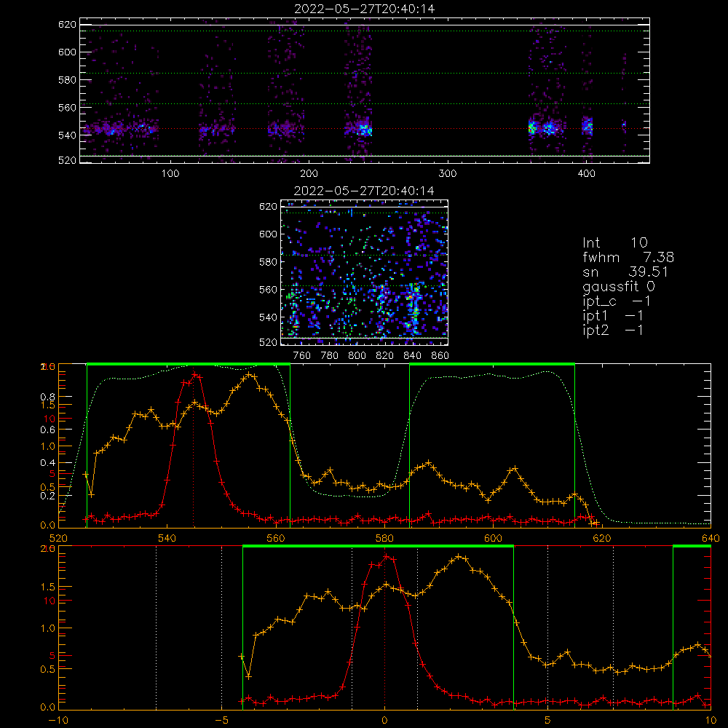Image resolution: width=728 pixels, height=728 pixels.
Task: Click the 'gaussfit 0' label
Action: [x=618, y=286]
